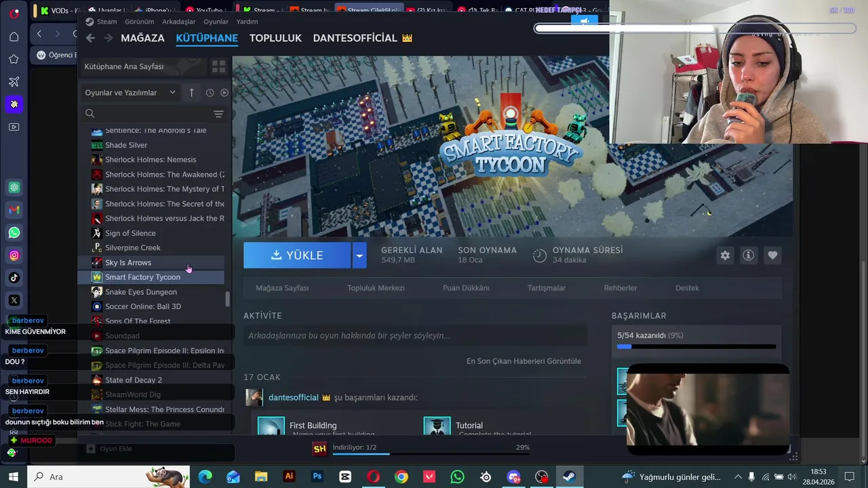Open Oyunlar menu
868x488 pixels.
[216, 22]
